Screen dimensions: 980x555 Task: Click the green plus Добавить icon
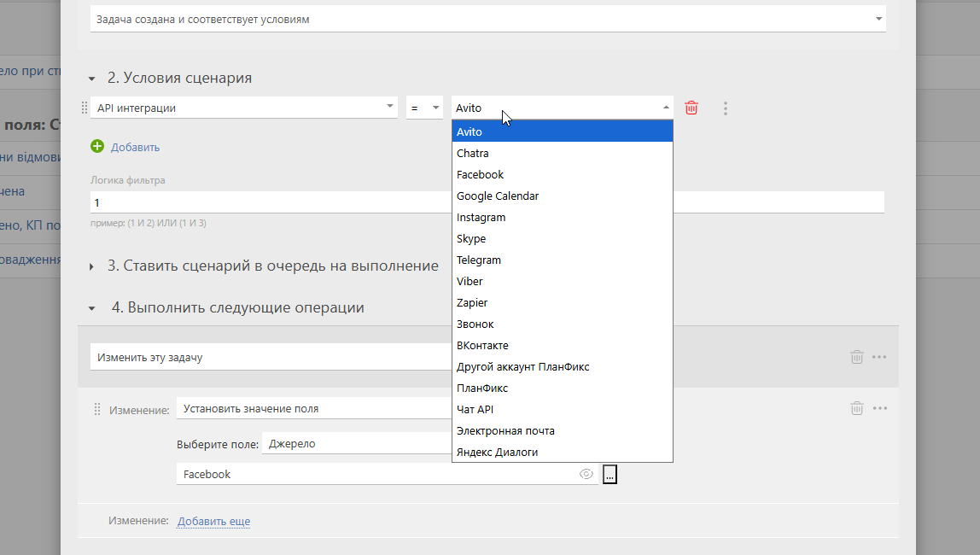[x=97, y=147]
